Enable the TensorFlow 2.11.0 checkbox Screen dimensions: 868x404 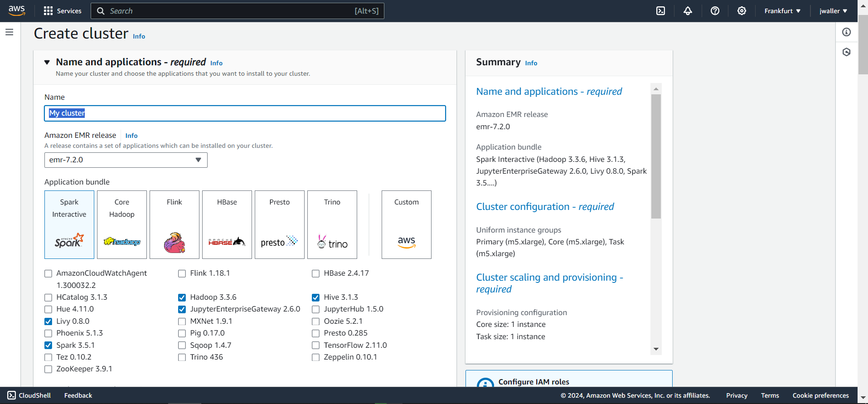click(x=315, y=346)
